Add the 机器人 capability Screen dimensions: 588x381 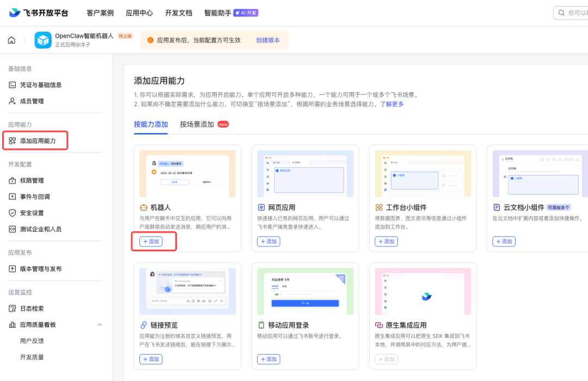point(151,241)
